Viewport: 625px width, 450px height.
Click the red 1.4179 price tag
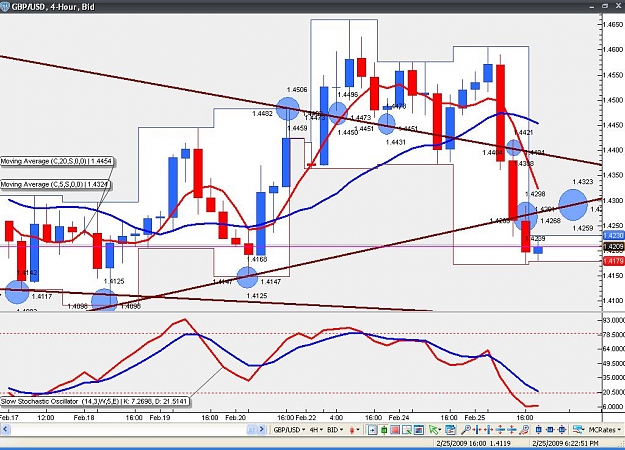click(614, 261)
